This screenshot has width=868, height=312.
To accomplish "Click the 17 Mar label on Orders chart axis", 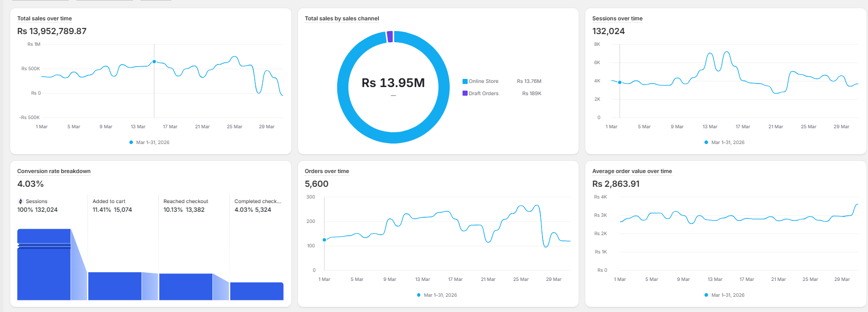I will [x=455, y=279].
